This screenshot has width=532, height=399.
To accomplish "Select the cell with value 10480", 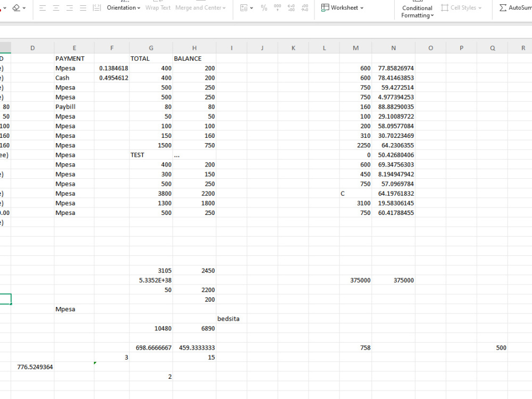I will tap(151, 328).
